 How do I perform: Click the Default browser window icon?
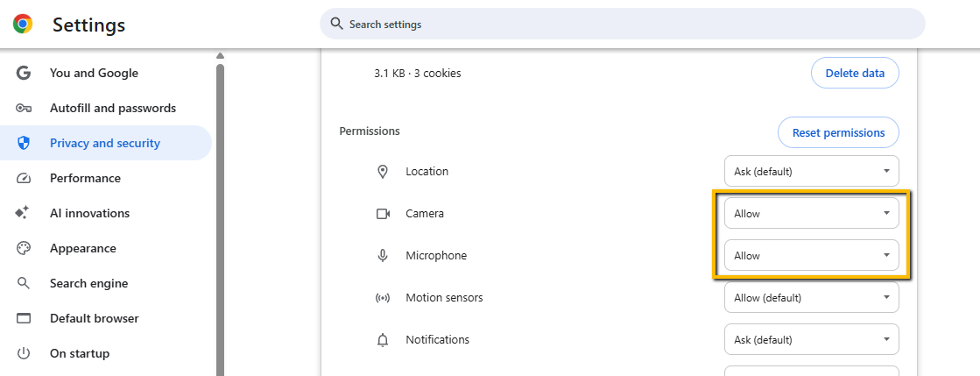click(x=24, y=318)
